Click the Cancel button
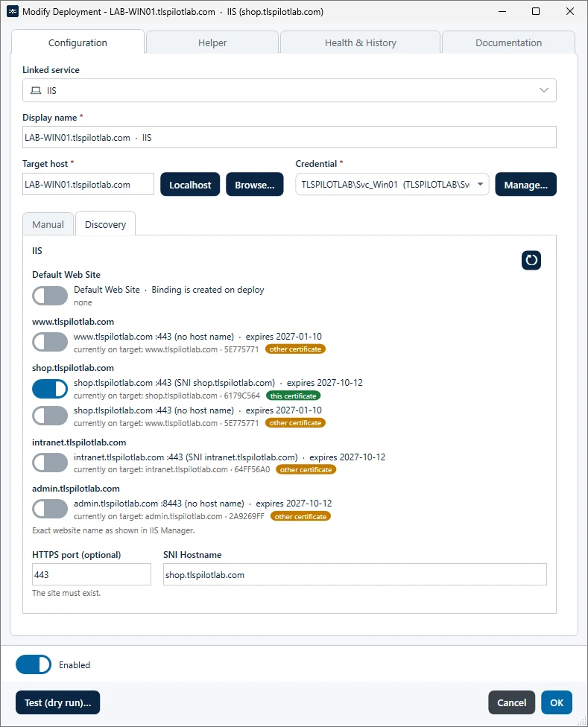Image resolution: width=588 pixels, height=727 pixels. click(x=511, y=702)
